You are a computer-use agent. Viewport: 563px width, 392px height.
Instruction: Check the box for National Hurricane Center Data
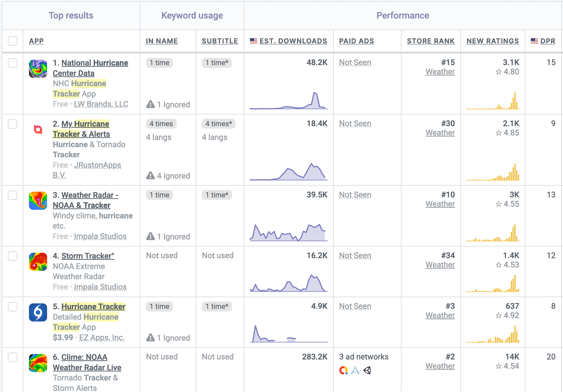[x=13, y=63]
